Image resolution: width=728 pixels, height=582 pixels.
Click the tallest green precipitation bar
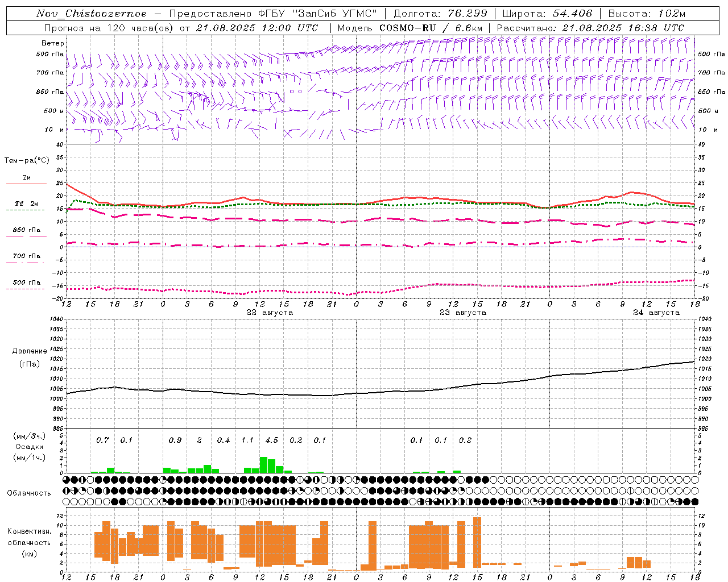click(263, 464)
